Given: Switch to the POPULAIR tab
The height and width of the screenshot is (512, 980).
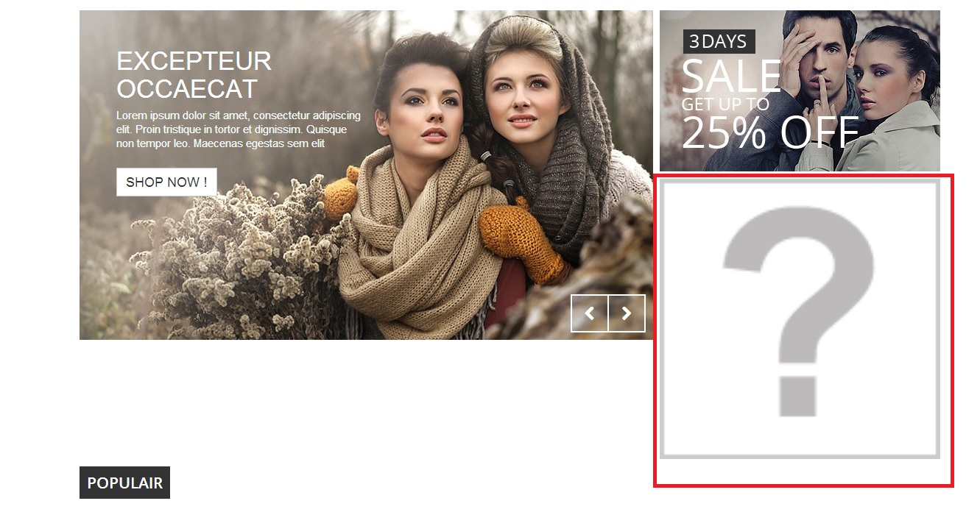Looking at the screenshot, I should point(124,483).
